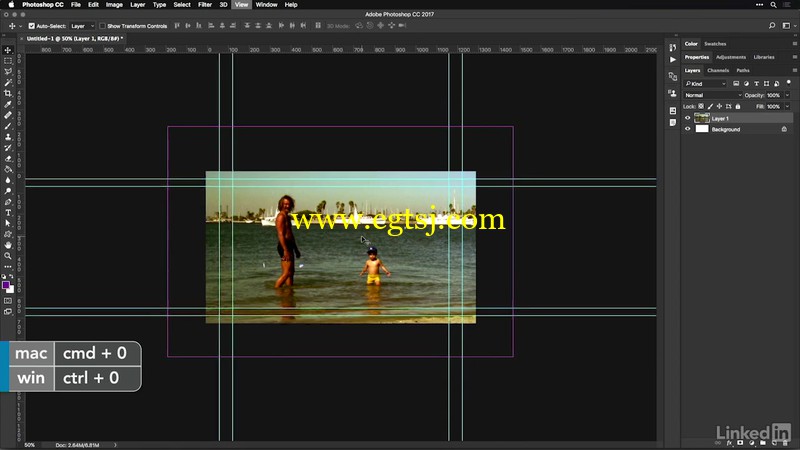Select the Blur tool
The width and height of the screenshot is (800, 450).
tap(8, 180)
